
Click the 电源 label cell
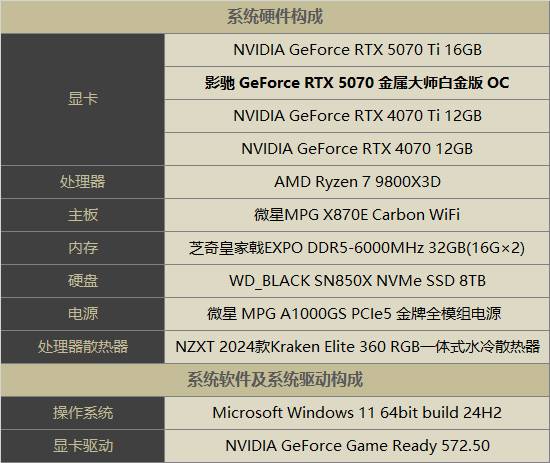point(82,314)
